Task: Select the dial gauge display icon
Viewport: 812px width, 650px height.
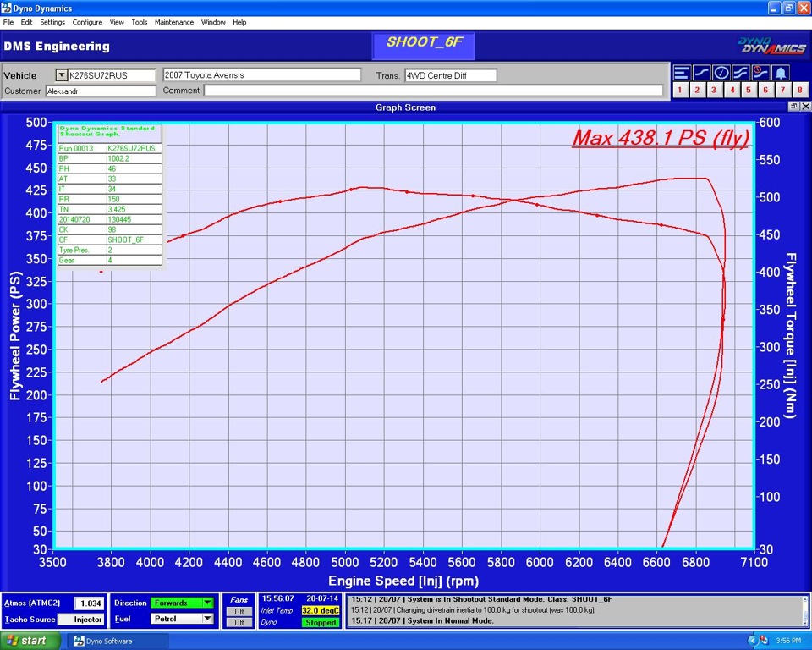Action: coord(720,72)
